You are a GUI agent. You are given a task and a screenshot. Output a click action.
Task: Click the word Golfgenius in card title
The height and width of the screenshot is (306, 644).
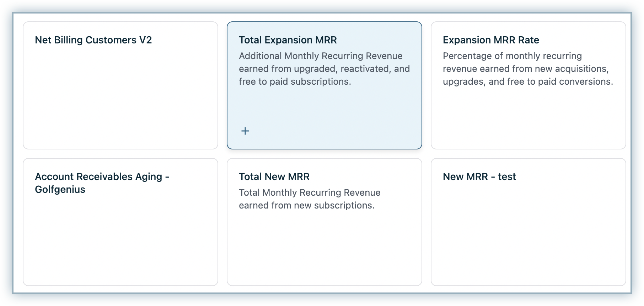[x=60, y=189]
